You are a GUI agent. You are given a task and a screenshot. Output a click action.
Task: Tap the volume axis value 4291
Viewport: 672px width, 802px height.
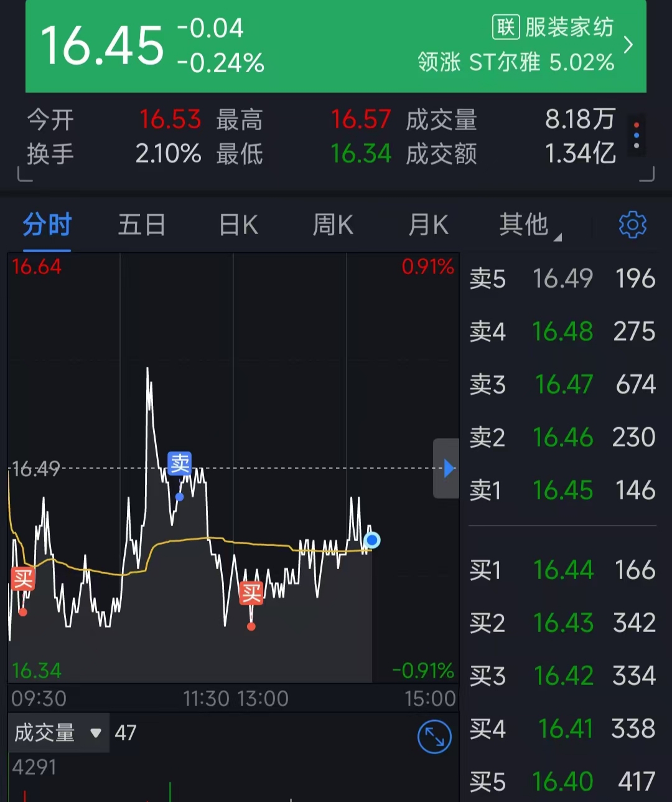[x=34, y=767]
